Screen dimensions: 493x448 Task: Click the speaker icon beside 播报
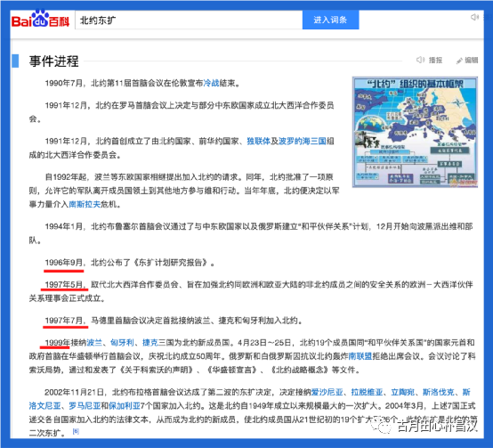[420, 60]
